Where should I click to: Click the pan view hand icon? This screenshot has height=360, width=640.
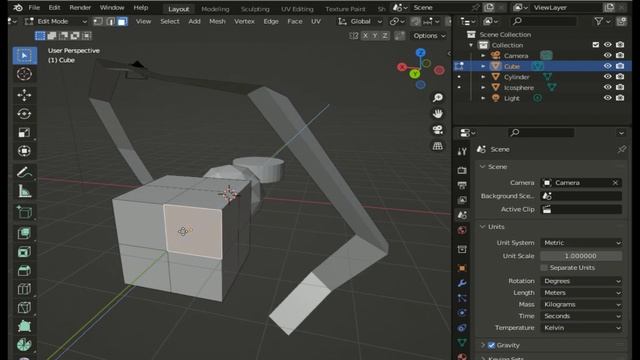(x=438, y=113)
